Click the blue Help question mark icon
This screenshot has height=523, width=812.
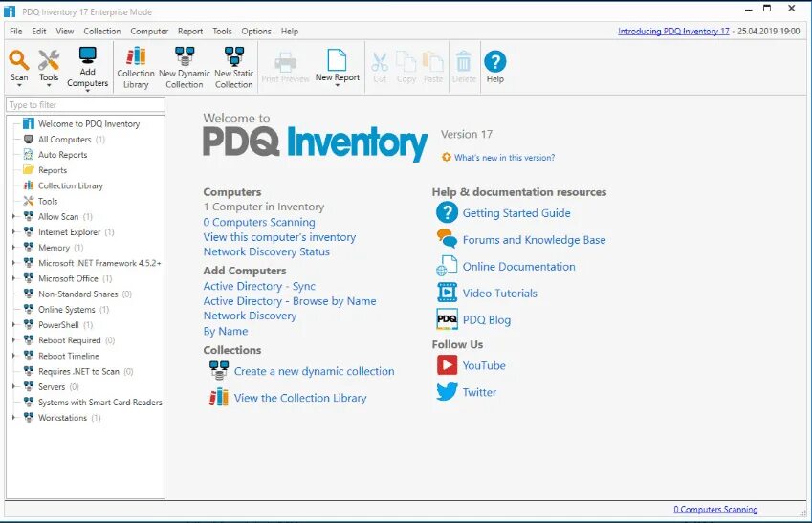coord(495,61)
